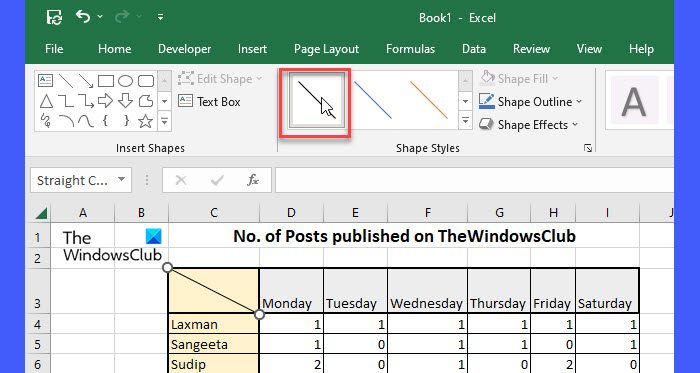This screenshot has width=700, height=373.
Task: Select column G header
Action: (x=499, y=213)
